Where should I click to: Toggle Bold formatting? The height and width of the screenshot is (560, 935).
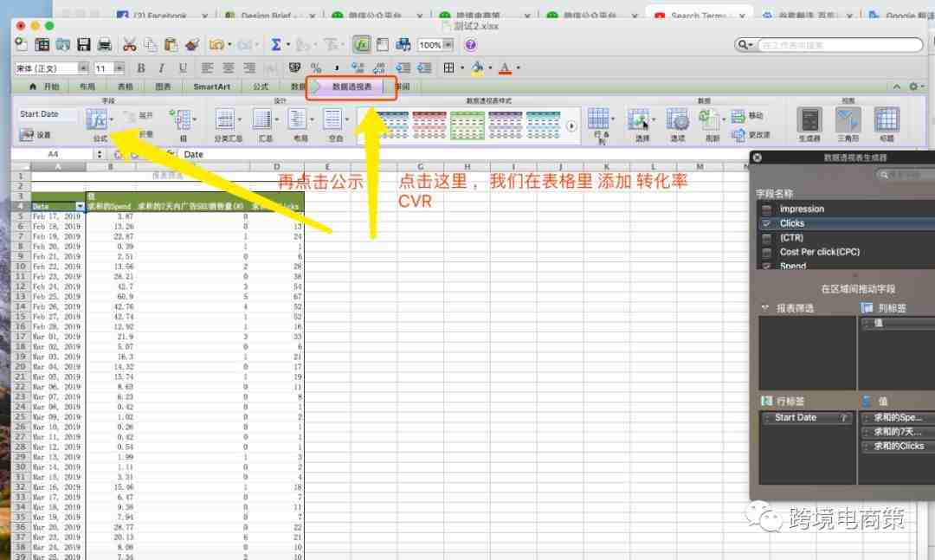pos(141,68)
